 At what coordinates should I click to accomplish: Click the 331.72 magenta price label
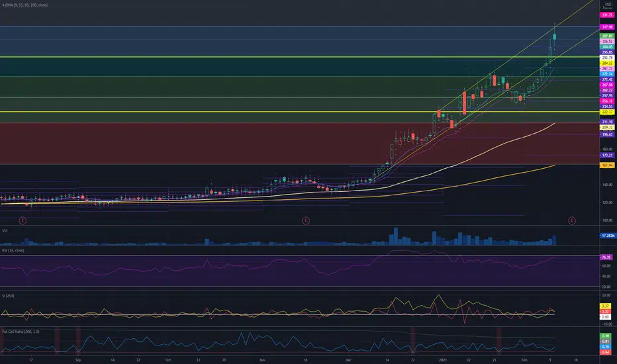click(x=607, y=15)
